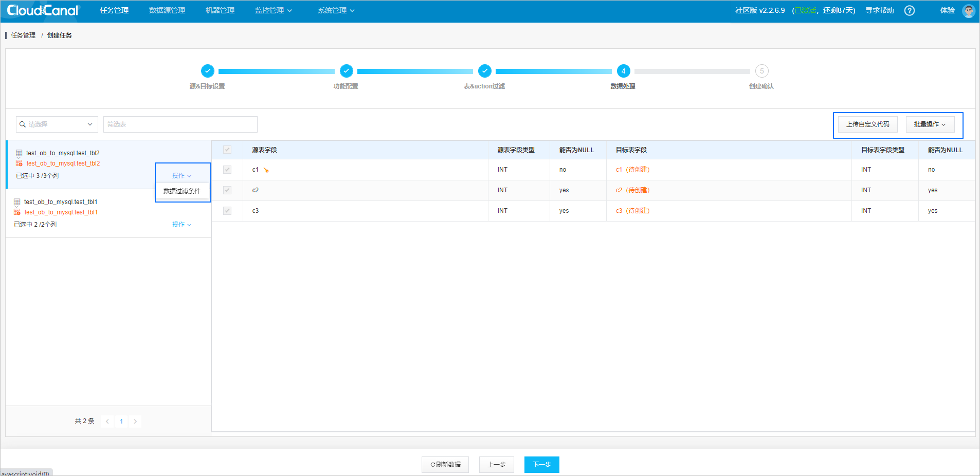Click the 下一步 button to proceed

(x=541, y=464)
